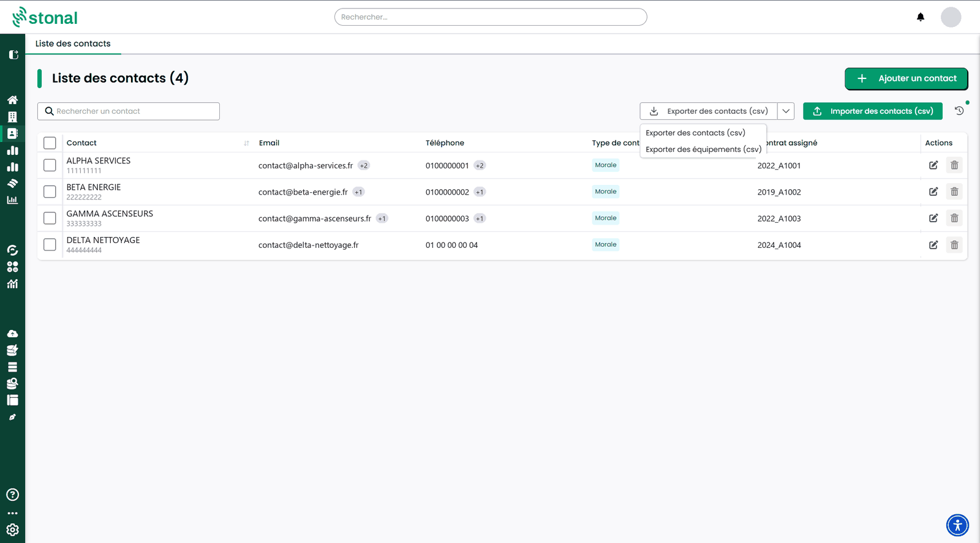Edit the BETA ENERGIE contact

point(933,192)
